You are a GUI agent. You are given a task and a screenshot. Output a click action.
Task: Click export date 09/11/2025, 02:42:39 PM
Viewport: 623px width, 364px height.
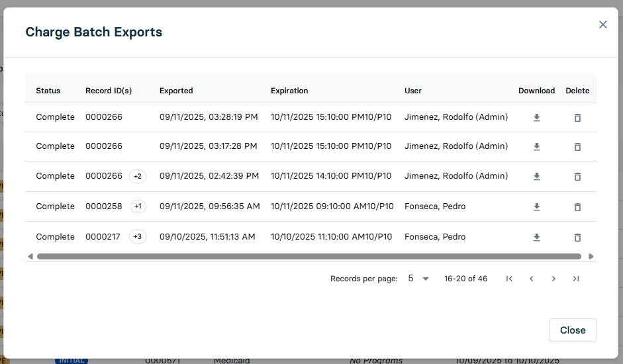click(209, 175)
